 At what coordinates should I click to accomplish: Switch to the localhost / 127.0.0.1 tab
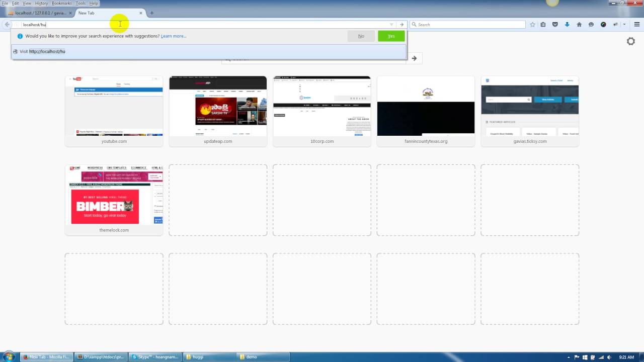click(39, 13)
